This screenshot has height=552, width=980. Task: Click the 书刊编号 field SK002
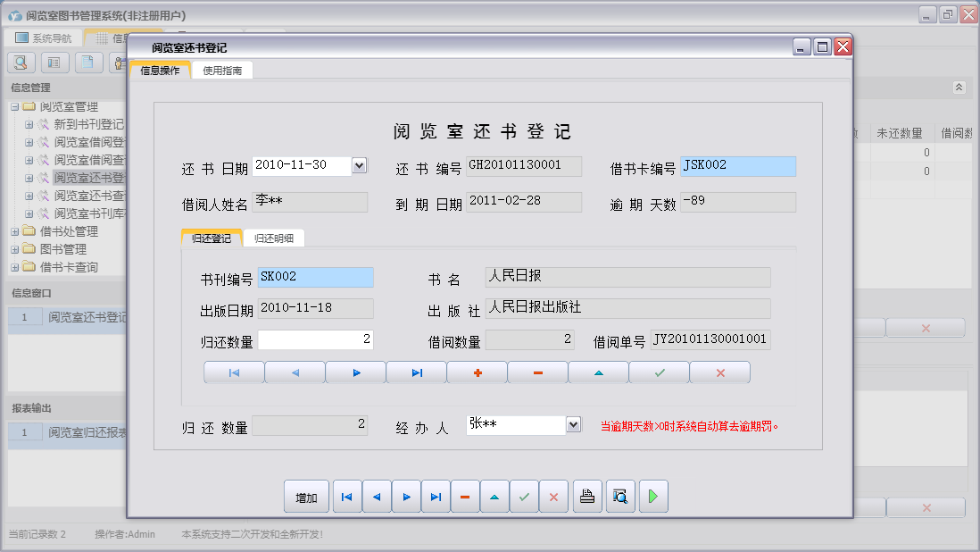coord(316,277)
